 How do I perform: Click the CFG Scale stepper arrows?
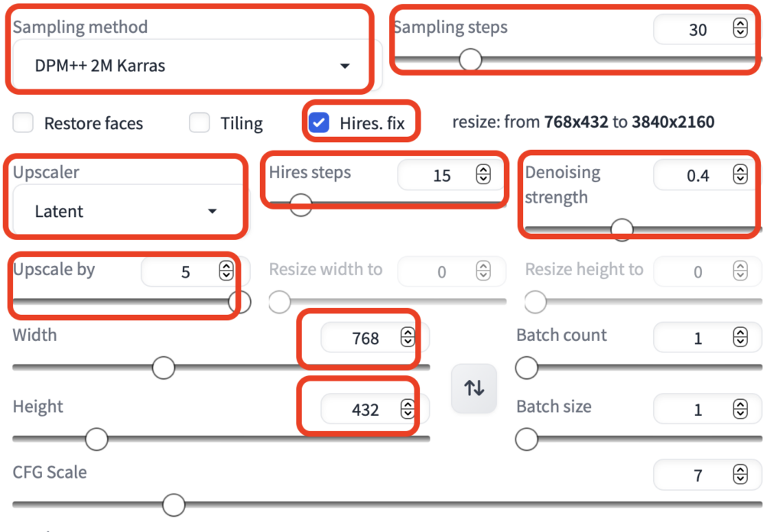pos(740,474)
